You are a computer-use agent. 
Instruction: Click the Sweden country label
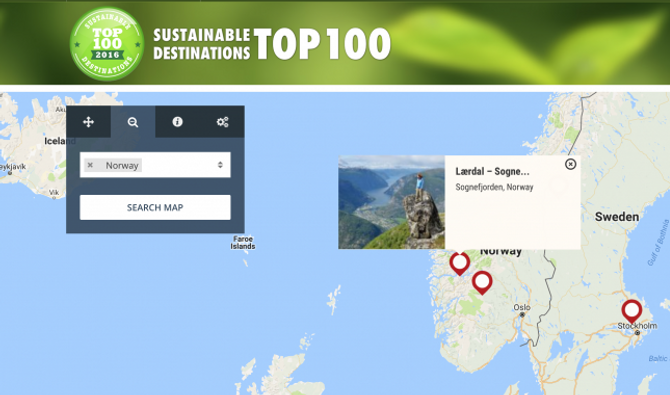coord(617,217)
